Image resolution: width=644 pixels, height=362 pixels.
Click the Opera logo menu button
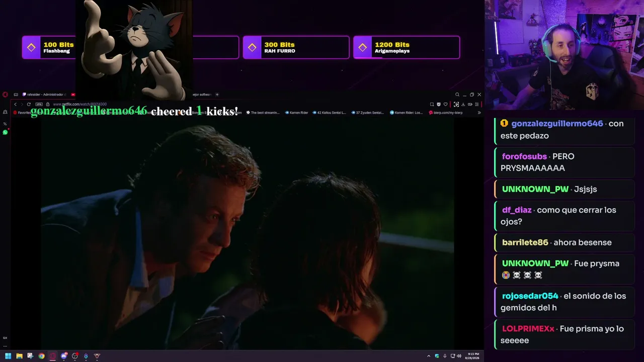coord(5,95)
